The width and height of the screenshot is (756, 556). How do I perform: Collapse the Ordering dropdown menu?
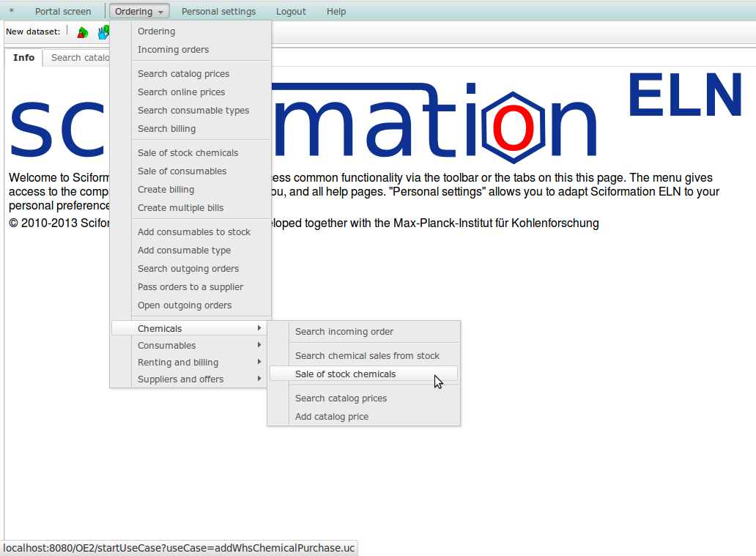coord(139,12)
